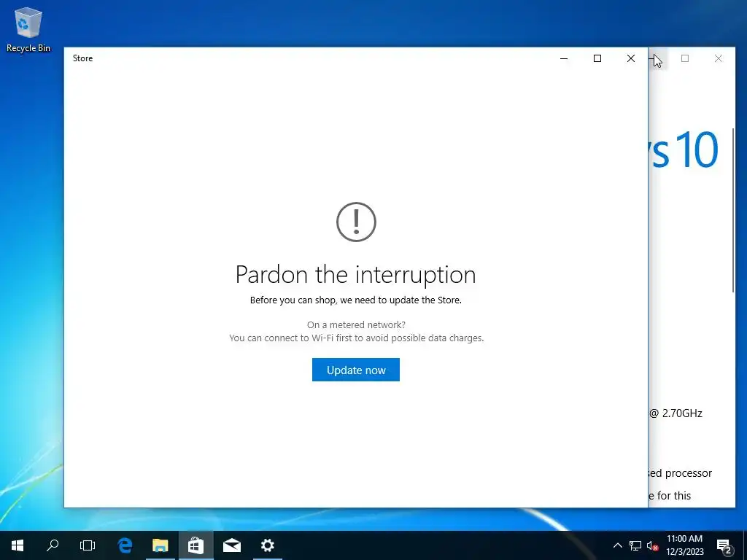Click the '2.70GHz' text in Settings window
The height and width of the screenshot is (560, 747).
click(x=682, y=413)
